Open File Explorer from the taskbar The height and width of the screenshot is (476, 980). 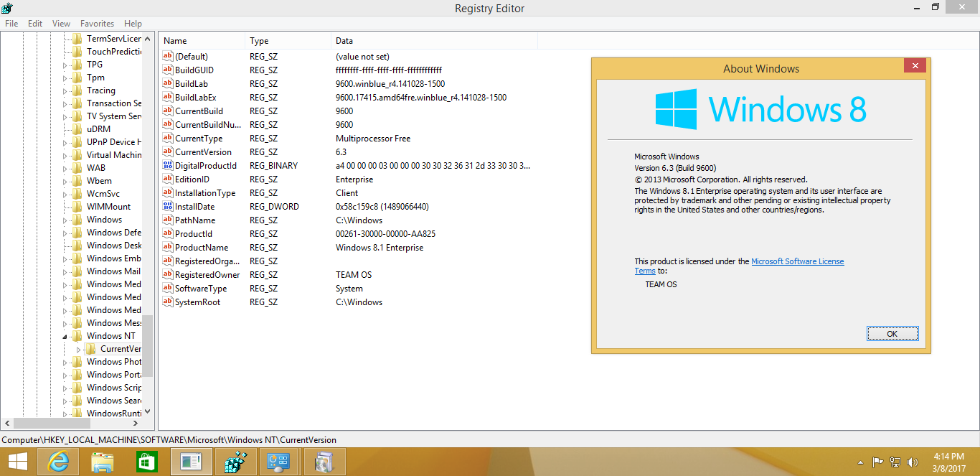tap(102, 462)
